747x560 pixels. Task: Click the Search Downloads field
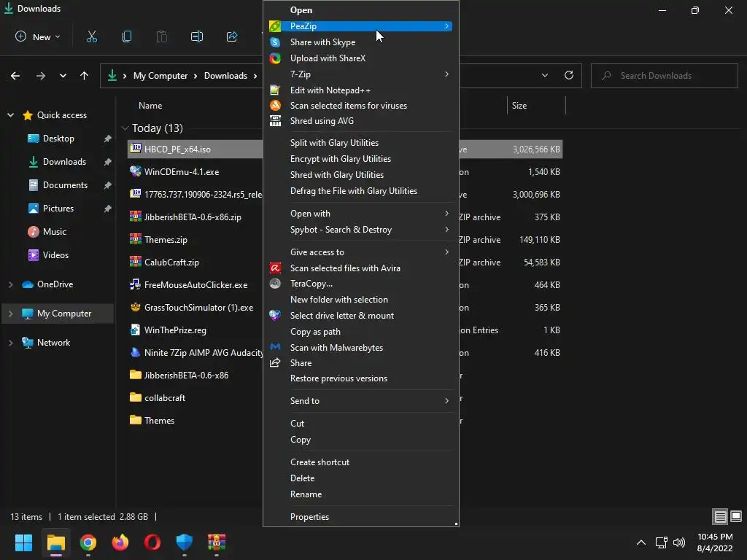664,76
